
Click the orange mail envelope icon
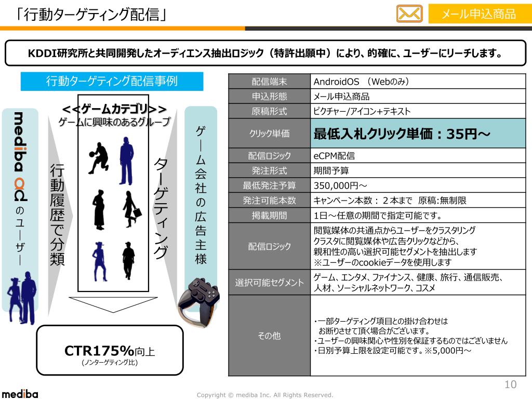409,14
